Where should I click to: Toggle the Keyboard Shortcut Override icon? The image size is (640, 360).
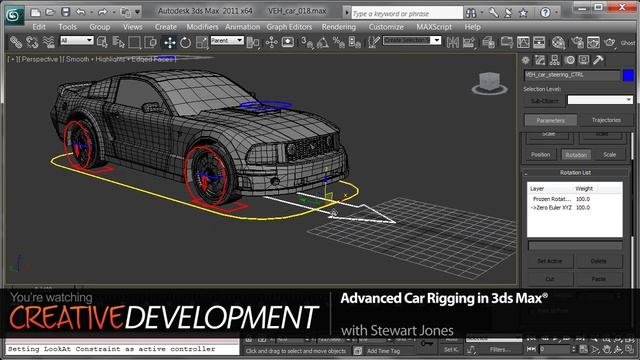tap(288, 42)
